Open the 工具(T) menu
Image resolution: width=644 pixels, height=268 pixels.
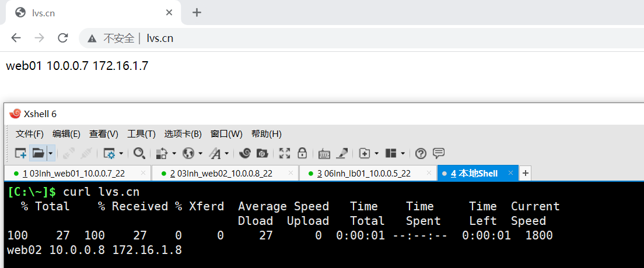click(141, 134)
